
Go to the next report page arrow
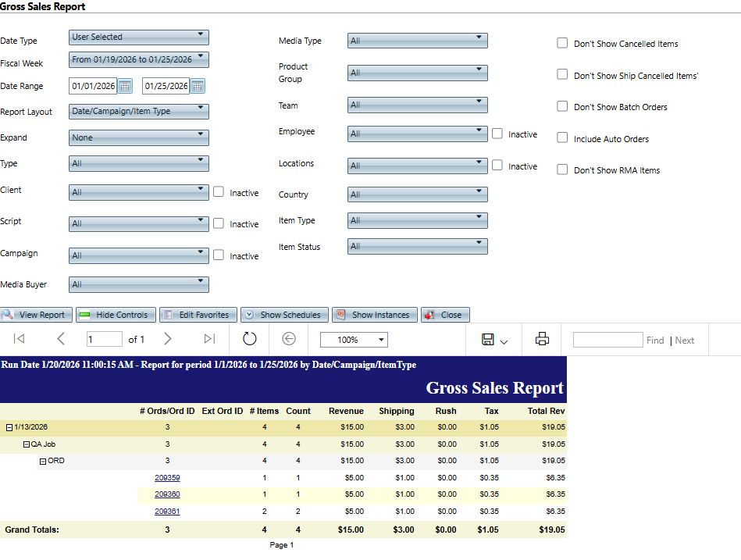pyautogui.click(x=167, y=339)
